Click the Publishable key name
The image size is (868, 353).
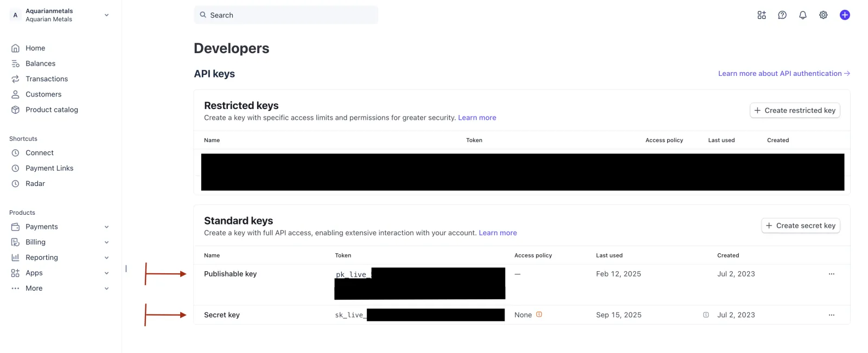click(x=230, y=274)
